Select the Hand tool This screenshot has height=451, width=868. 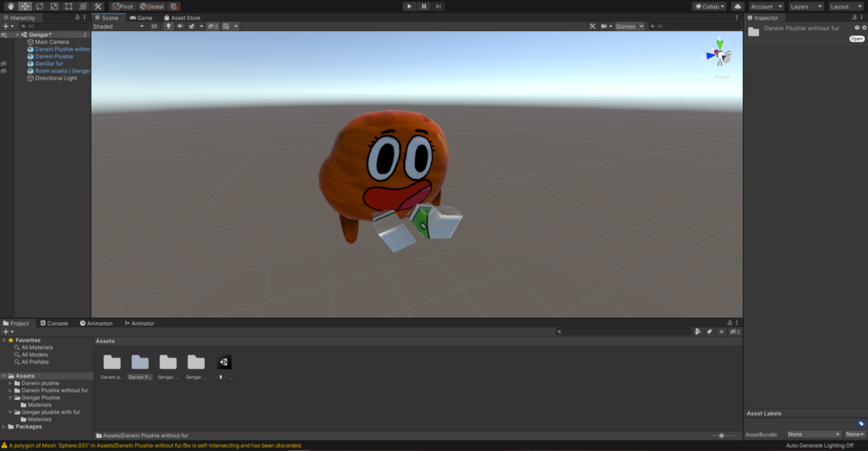click(10, 6)
